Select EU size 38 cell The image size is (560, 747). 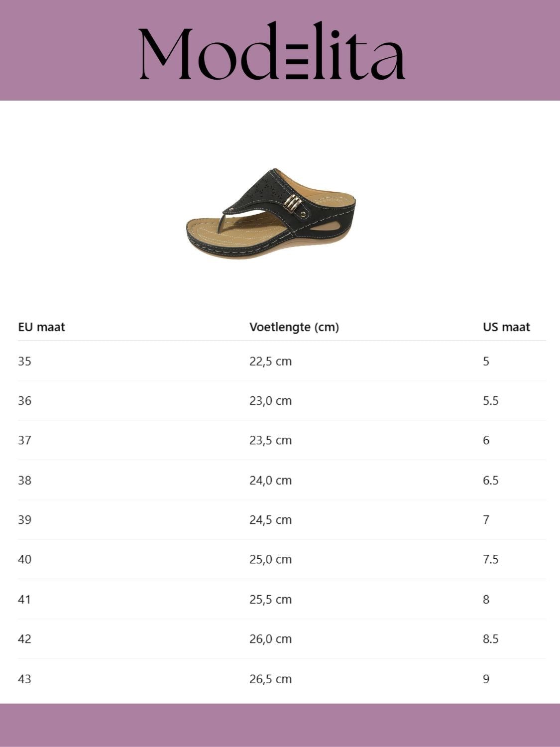coord(24,481)
